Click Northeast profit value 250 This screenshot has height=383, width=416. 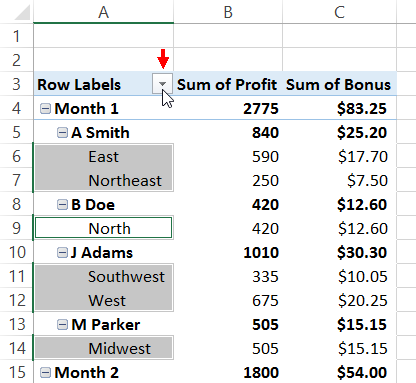coord(265,181)
